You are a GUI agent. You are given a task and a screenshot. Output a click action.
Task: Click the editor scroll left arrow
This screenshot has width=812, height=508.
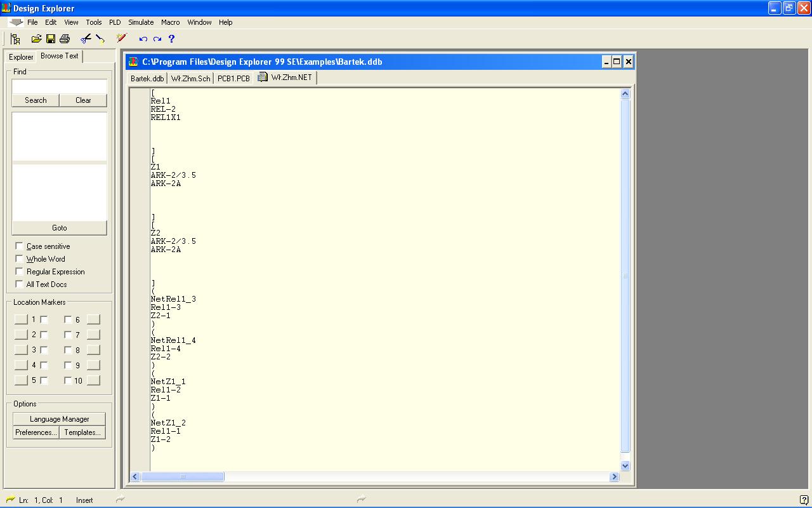[x=135, y=476]
